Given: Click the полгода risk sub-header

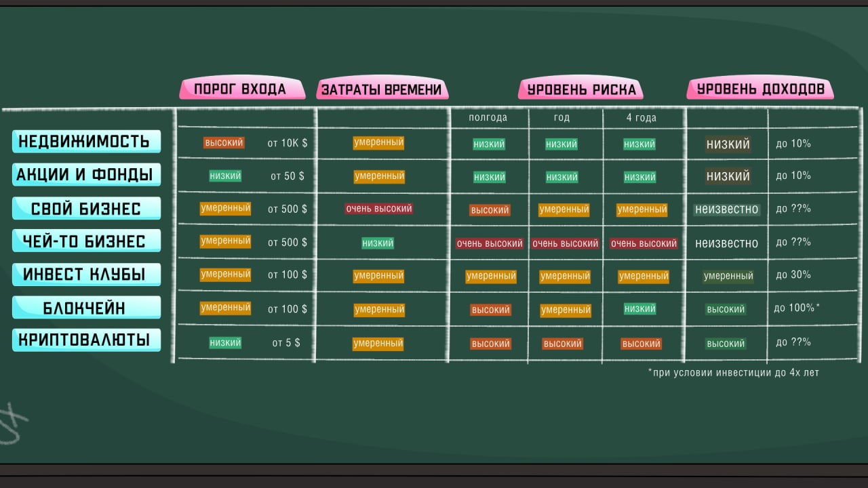Looking at the screenshot, I should (x=488, y=118).
